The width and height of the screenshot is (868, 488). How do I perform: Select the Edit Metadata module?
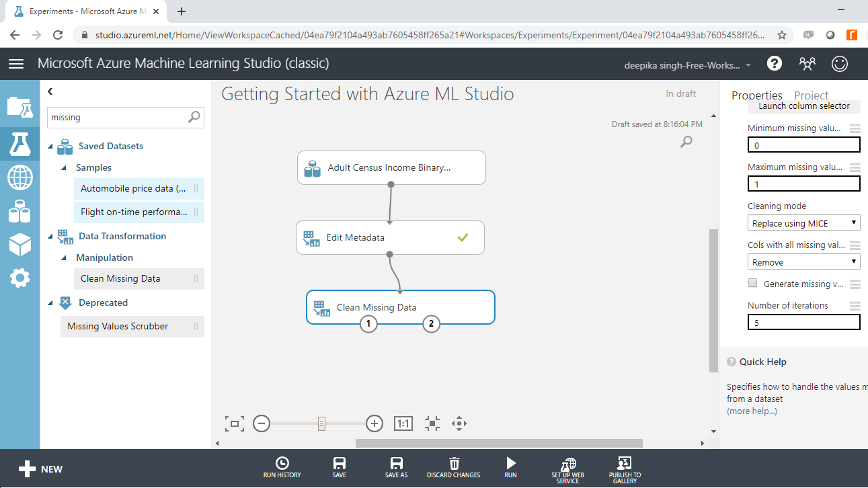click(x=390, y=237)
